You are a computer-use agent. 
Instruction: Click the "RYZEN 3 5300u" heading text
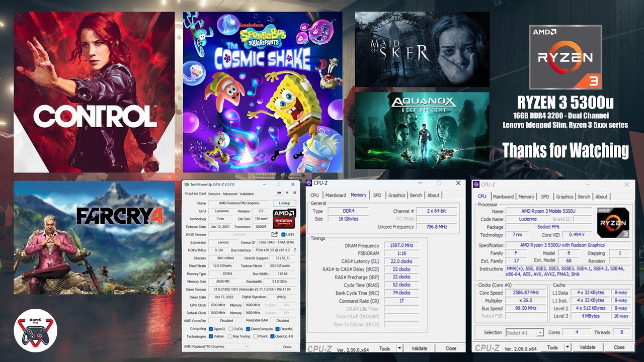(566, 103)
